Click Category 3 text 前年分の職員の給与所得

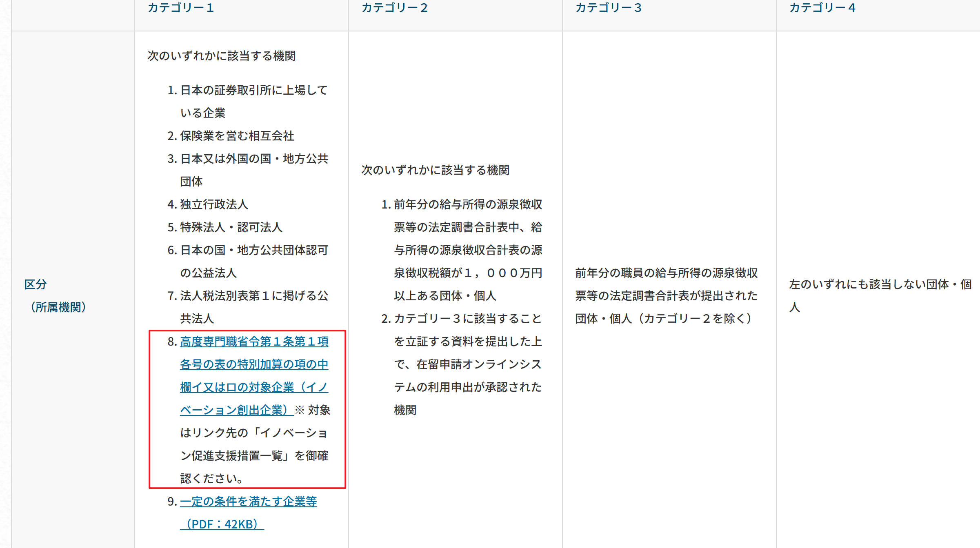[666, 273]
